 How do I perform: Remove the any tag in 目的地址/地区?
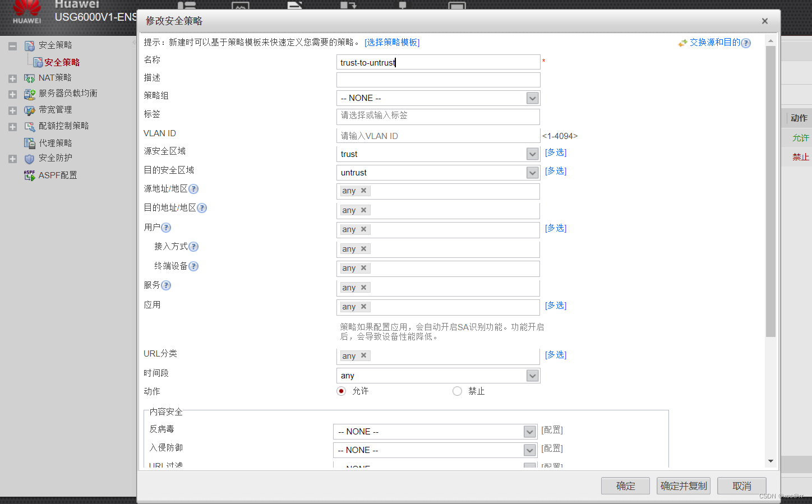click(363, 210)
